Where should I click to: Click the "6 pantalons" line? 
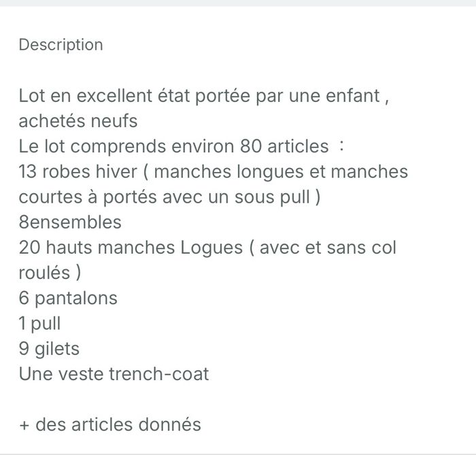coord(68,298)
